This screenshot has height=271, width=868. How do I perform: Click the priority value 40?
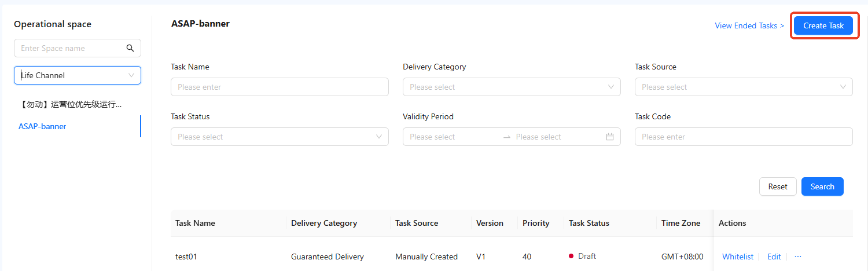coord(527,257)
